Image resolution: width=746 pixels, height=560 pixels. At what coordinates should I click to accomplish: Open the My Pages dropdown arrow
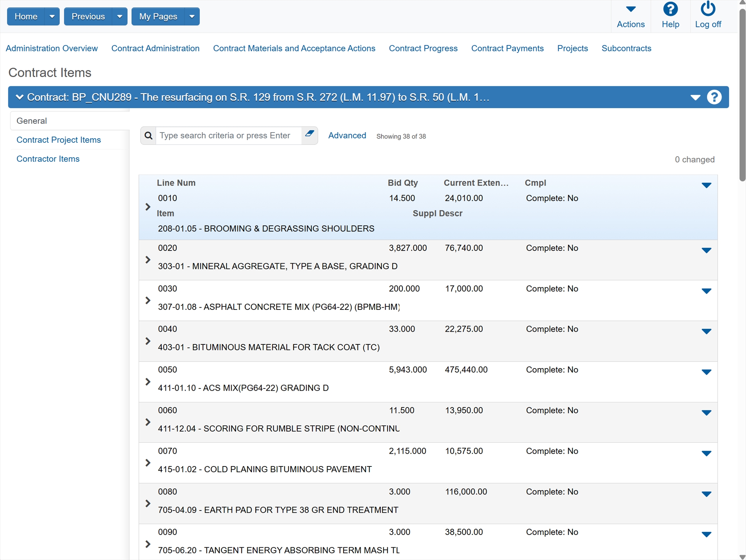pyautogui.click(x=192, y=17)
